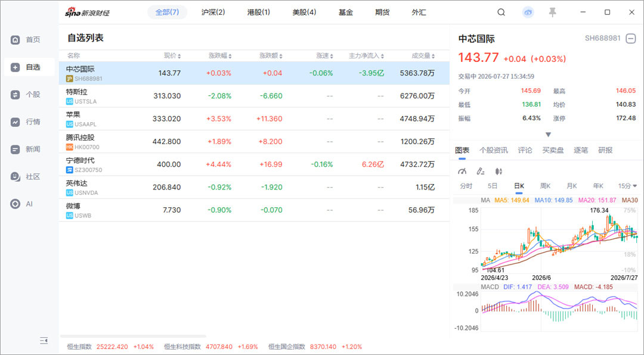The height and width of the screenshot is (355, 644).
Task: Show the 5日 five-day chart
Action: [493, 186]
